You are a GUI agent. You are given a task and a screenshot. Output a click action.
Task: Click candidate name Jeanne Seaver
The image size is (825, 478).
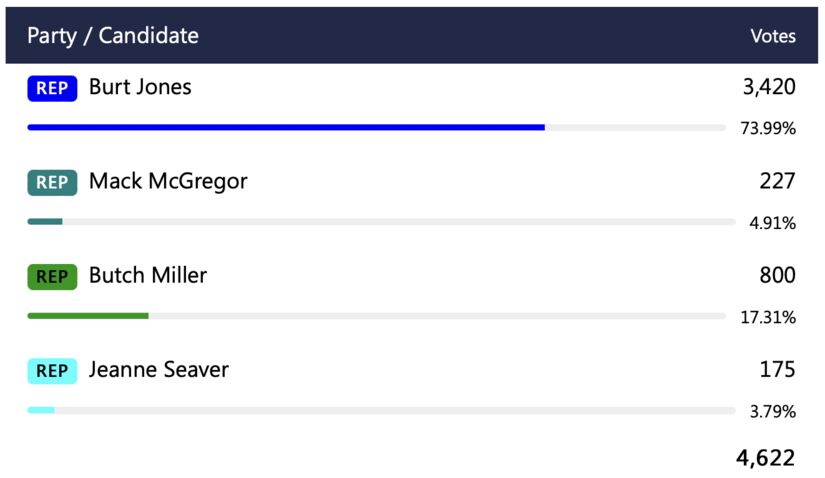(x=159, y=370)
